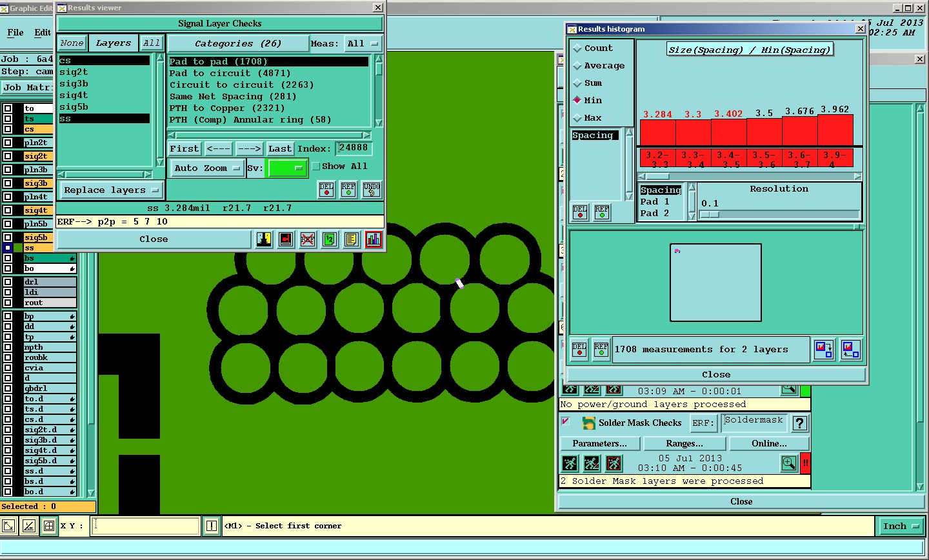Click the diagonal arrow icon in bottom toolbar
Viewport: 929px width, 560px height.
click(x=9, y=526)
